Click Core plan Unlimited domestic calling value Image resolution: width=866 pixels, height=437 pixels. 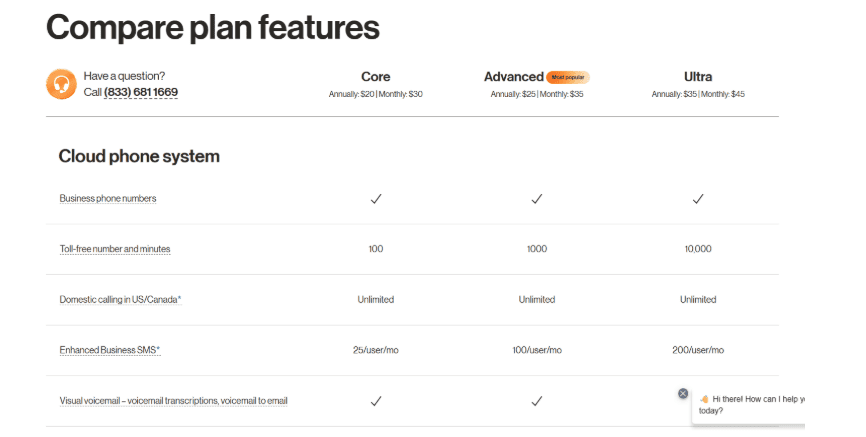pos(376,299)
